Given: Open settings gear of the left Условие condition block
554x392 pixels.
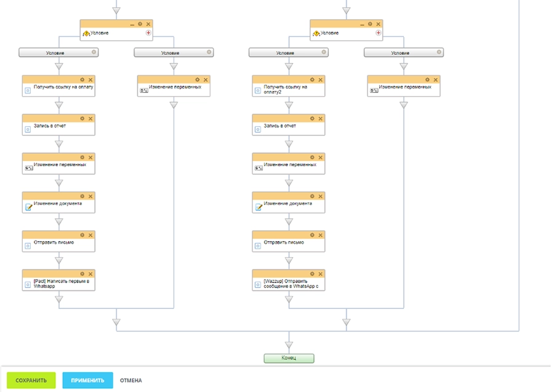Looking at the screenshot, I should click(x=140, y=24).
